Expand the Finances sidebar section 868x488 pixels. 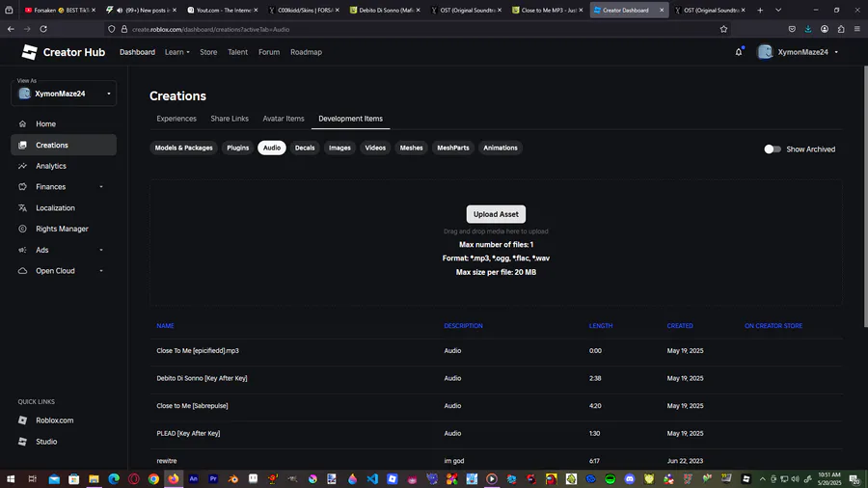[101, 187]
